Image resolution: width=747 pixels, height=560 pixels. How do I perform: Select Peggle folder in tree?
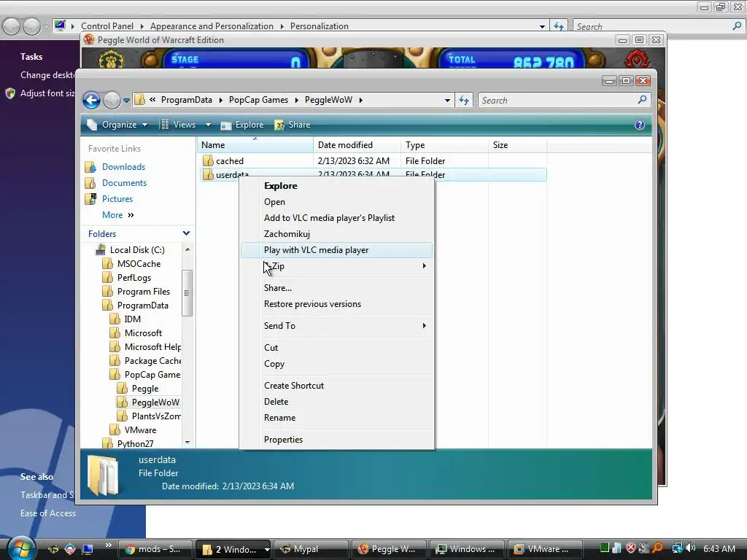tap(145, 389)
